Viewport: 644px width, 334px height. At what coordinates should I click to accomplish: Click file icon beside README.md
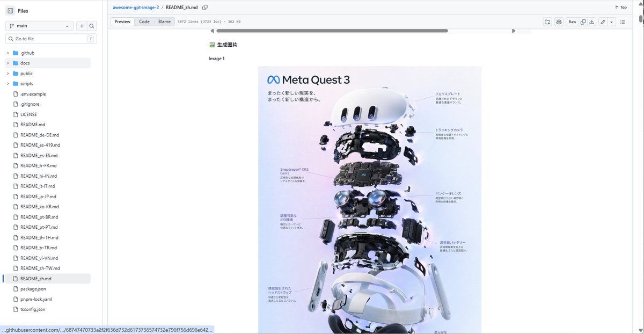[x=16, y=125]
